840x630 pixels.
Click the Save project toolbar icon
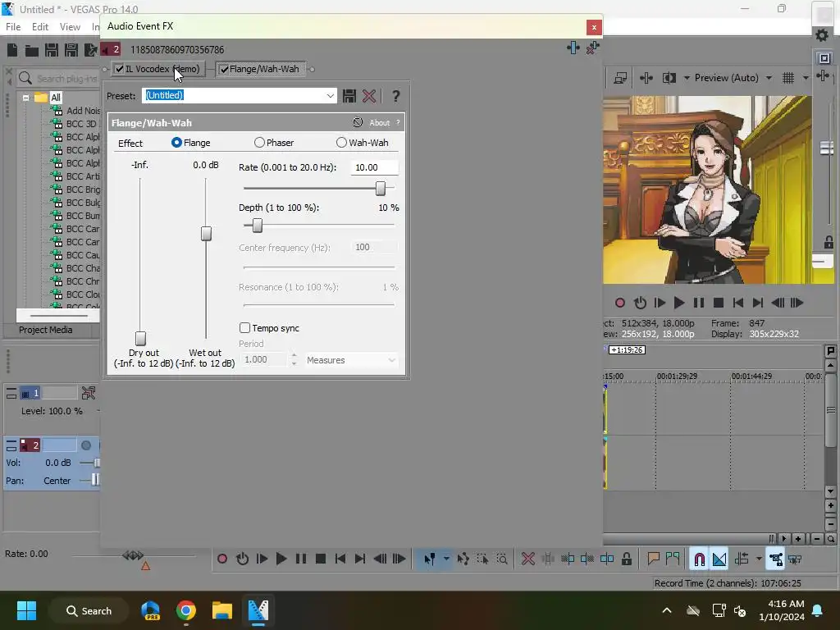tap(52, 50)
